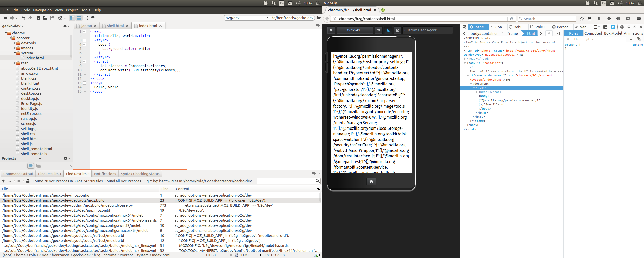This screenshot has height=258, width=644.
Task: Open the Tools menu
Action: pos(86,10)
